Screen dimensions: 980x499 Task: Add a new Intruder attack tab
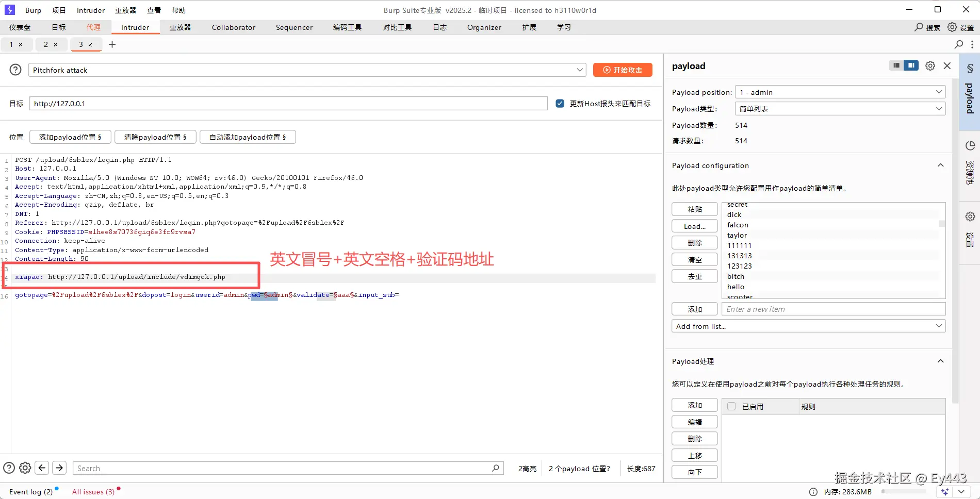[x=112, y=44]
